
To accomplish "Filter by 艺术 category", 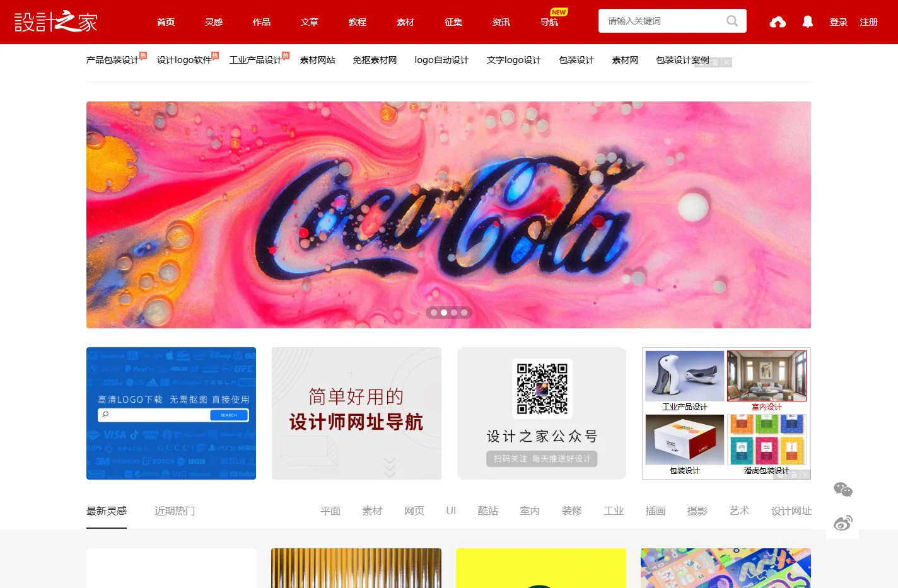I will point(739,511).
